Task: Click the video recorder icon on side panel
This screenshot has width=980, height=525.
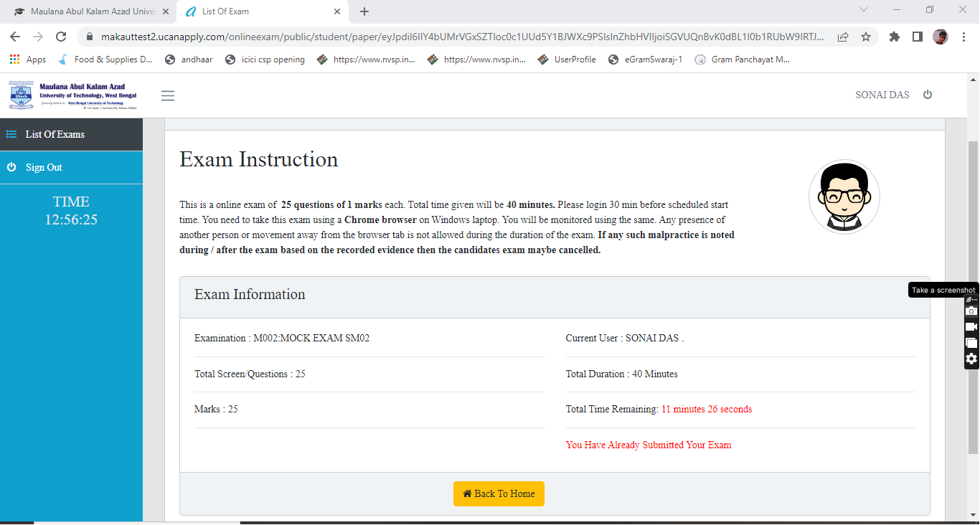Action: pyautogui.click(x=971, y=327)
